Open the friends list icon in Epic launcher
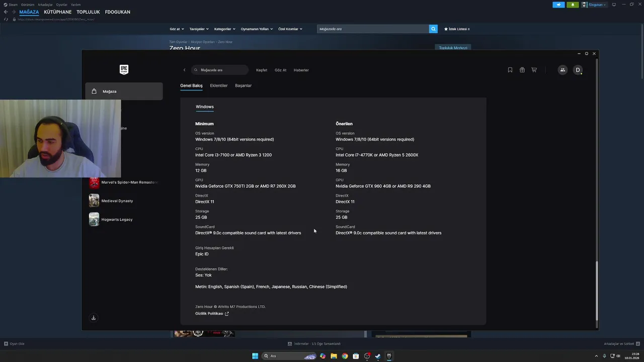Viewport: 644px width, 362px height. tap(562, 70)
